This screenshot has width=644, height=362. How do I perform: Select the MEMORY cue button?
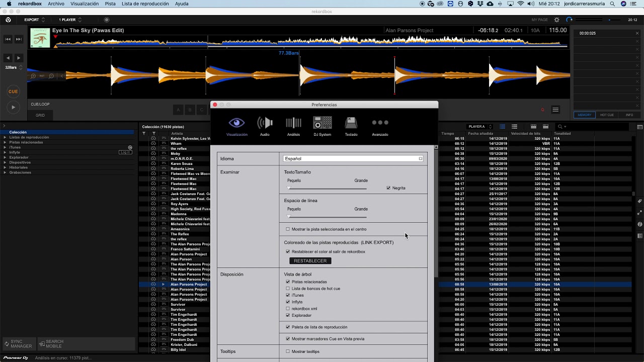click(585, 115)
